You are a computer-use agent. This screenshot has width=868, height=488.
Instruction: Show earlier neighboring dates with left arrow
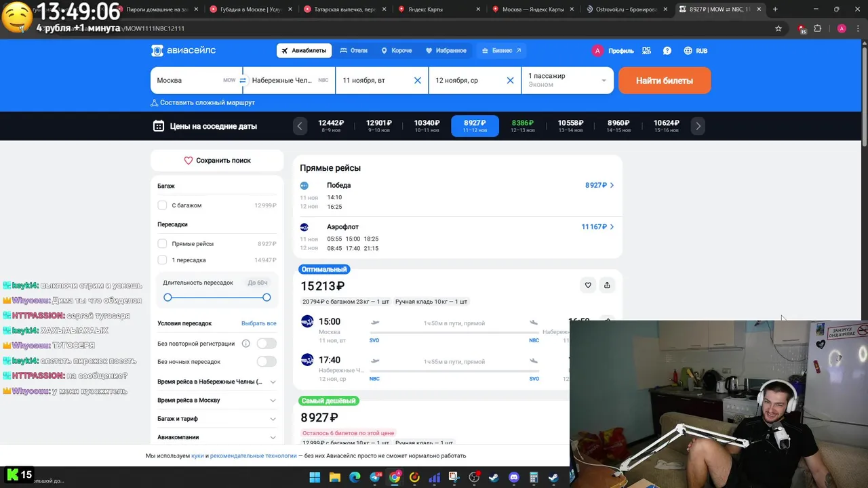tap(300, 126)
